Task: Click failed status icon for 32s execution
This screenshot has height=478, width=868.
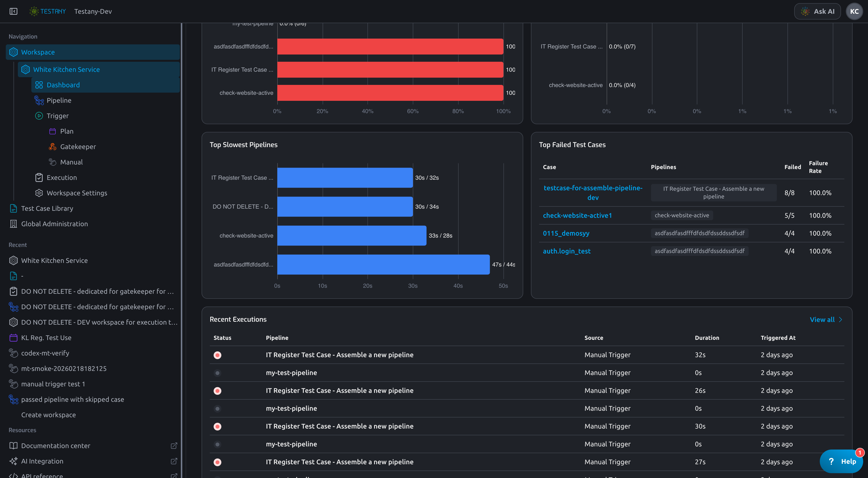Action: (217, 355)
